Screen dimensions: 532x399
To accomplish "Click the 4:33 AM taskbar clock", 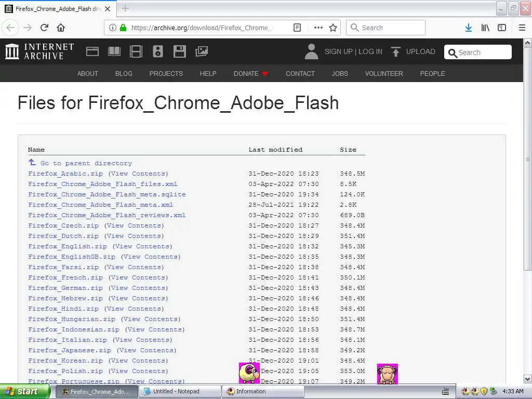I will pos(513,392).
